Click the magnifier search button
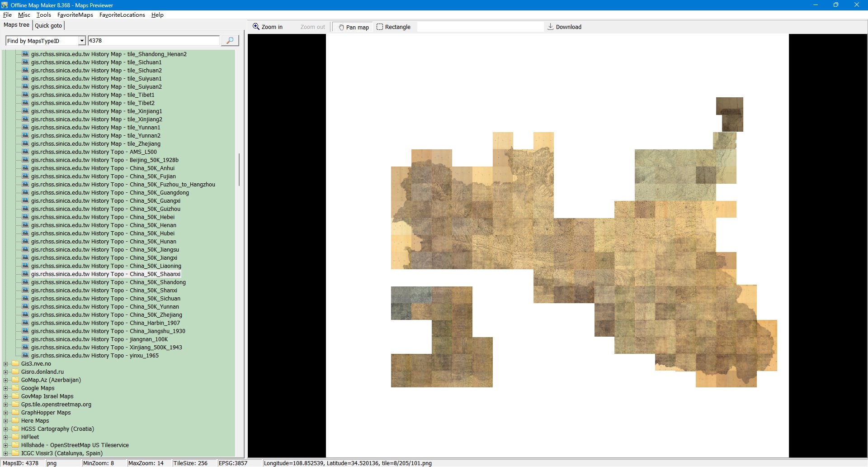The width and height of the screenshot is (868, 467). [x=230, y=41]
